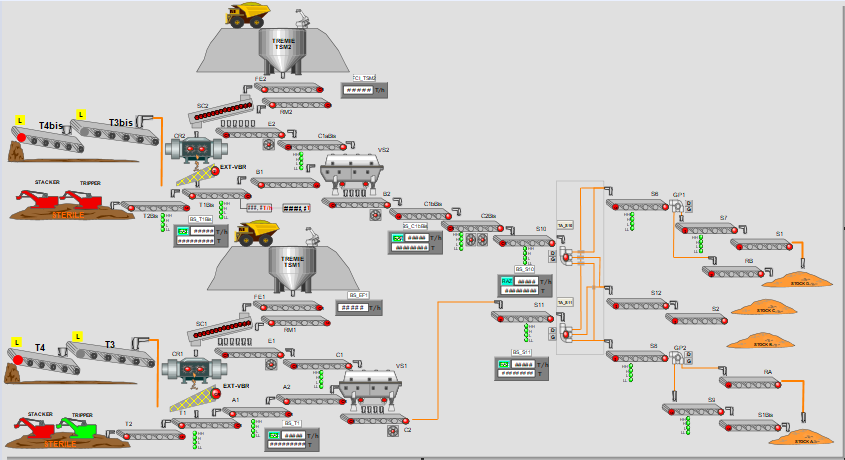Click the RM1 conveyor
The image size is (845, 460).
click(296, 322)
